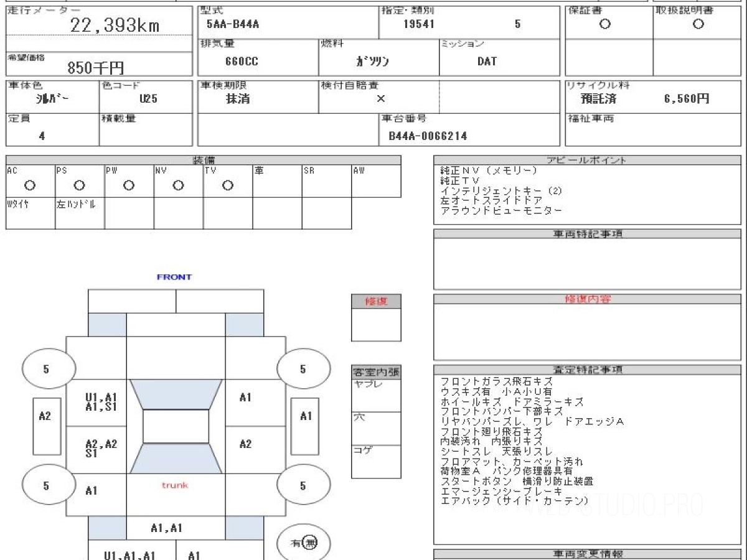
Task: Select the circle mark under PS
Action: coord(79,185)
